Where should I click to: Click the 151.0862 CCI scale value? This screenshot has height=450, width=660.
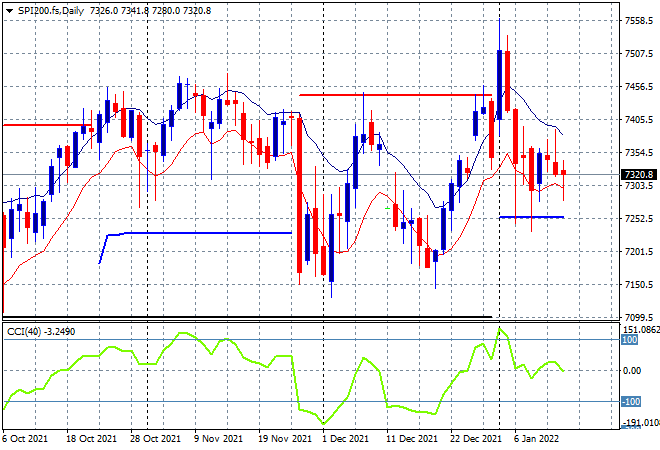pos(641,330)
